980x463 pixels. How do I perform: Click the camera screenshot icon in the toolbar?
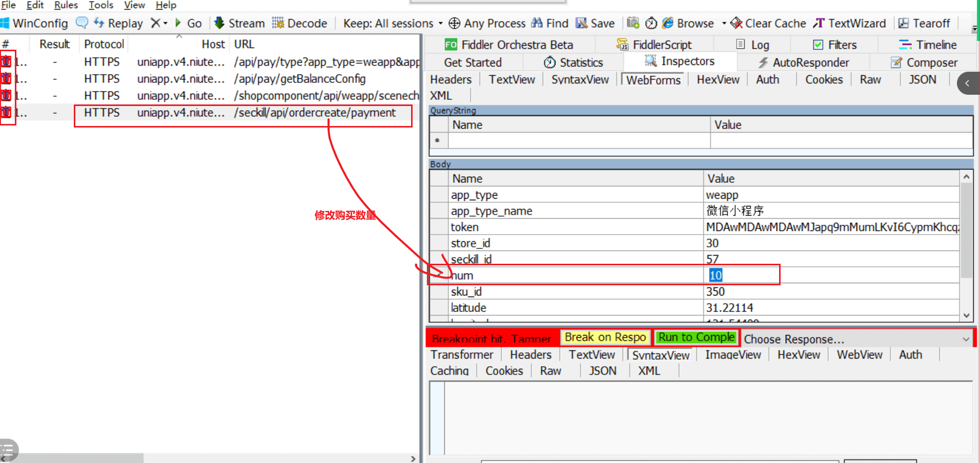click(x=633, y=23)
